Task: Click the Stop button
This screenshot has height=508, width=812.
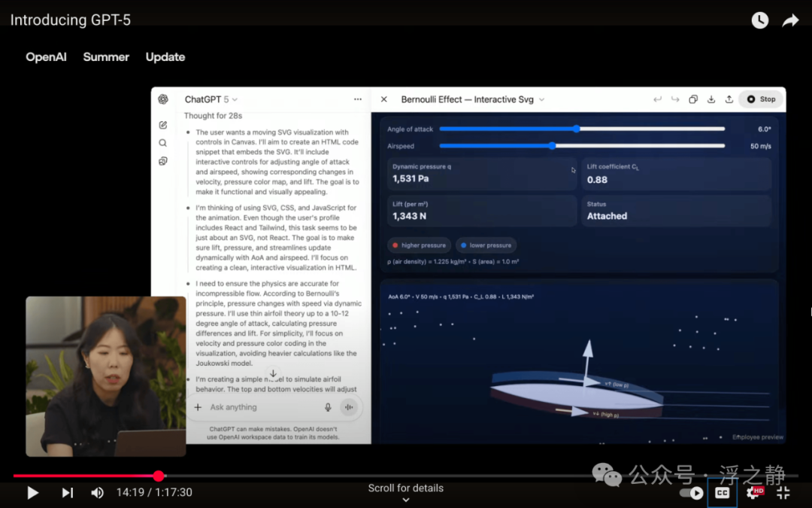Action: tap(761, 99)
